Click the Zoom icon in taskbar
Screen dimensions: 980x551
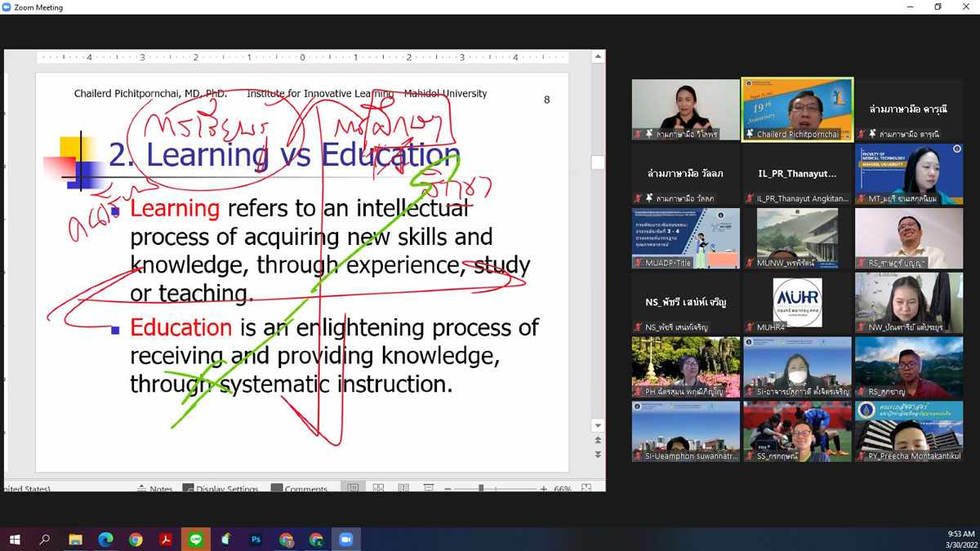345,540
